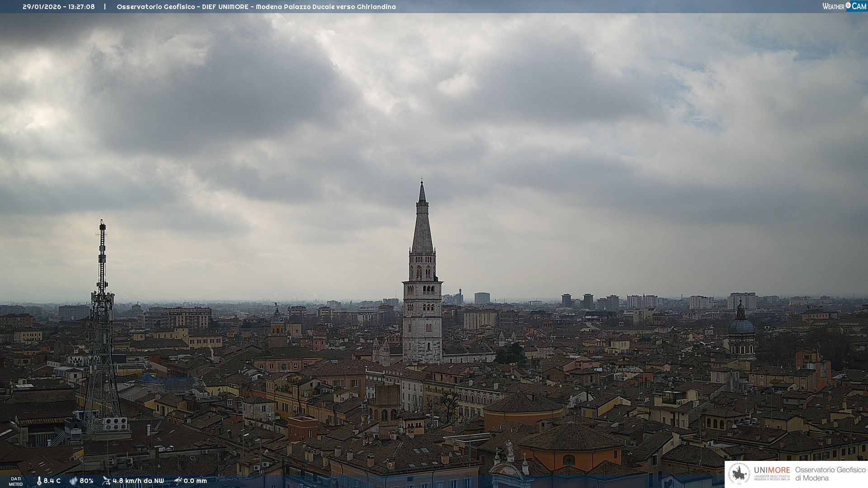Click the humidity water drops icon

point(73,481)
